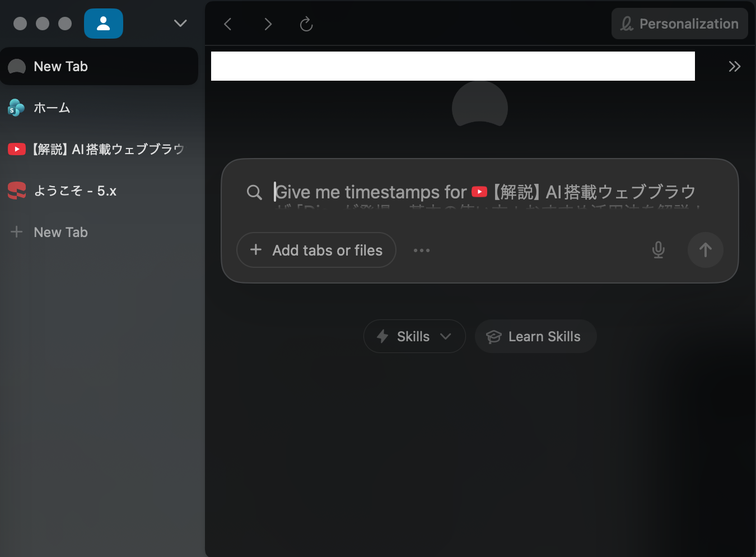Create a New Tab with plus
Image resolution: width=756 pixels, height=557 pixels.
pyautogui.click(x=49, y=232)
